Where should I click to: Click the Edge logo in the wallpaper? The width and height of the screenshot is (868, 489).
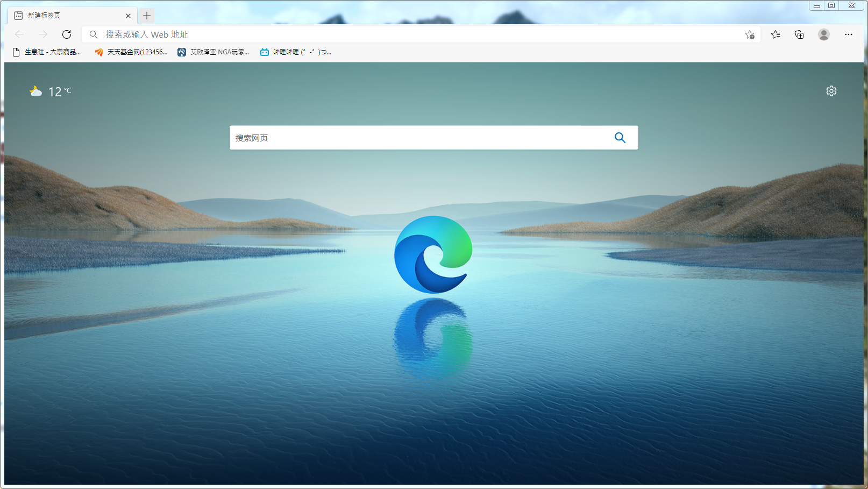pyautogui.click(x=433, y=254)
